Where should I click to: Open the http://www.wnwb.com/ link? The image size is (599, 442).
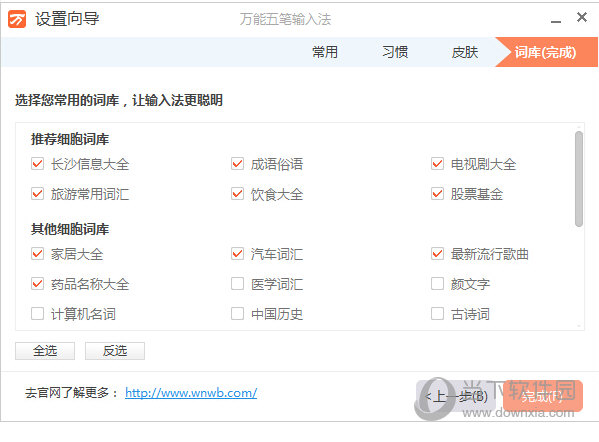(x=191, y=393)
